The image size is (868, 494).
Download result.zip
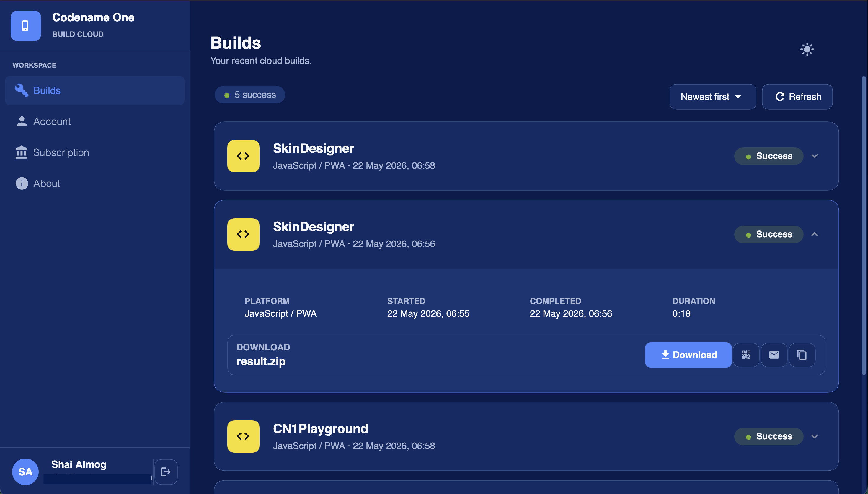click(x=688, y=355)
